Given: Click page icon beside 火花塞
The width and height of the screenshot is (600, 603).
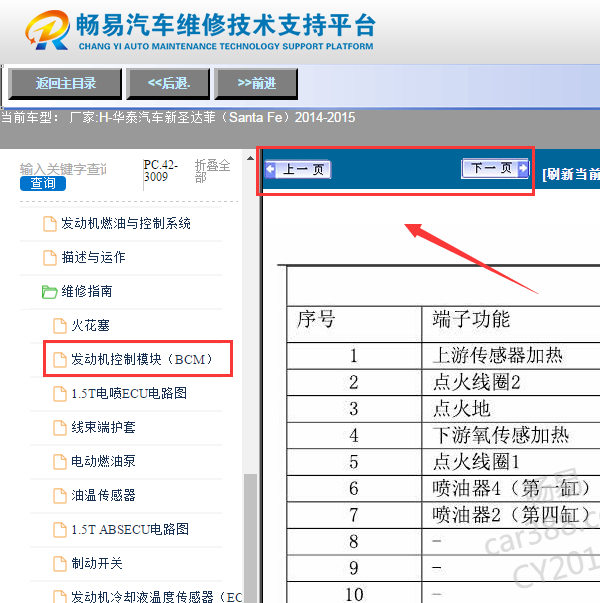Looking at the screenshot, I should 60,326.
